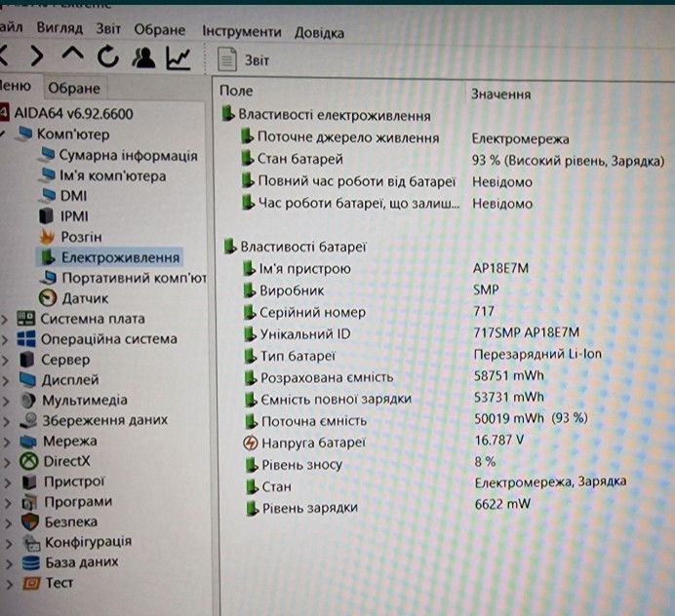The image size is (675, 616).
Task: Click the Датчик sensor icon
Action: 47,298
